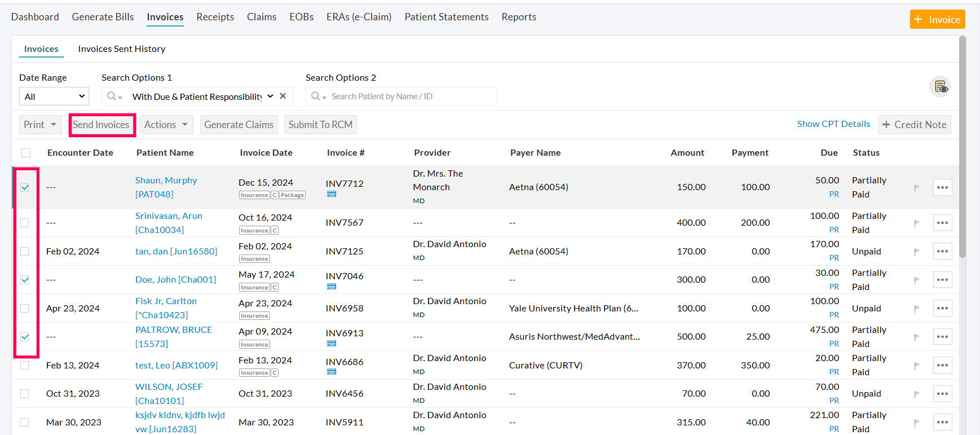Image resolution: width=980 pixels, height=435 pixels.
Task: Open the invoice view settings icon
Action: pos(940,87)
